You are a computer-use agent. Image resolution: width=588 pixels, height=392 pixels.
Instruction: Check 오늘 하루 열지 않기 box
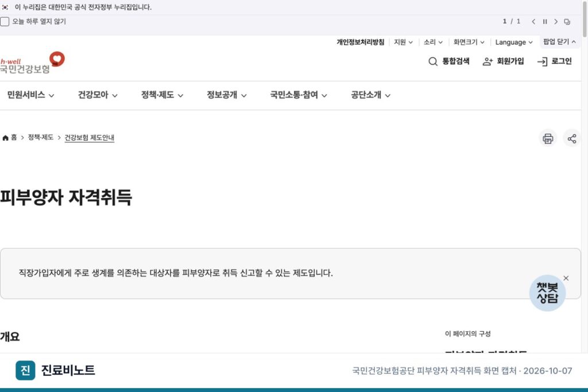tap(5, 22)
